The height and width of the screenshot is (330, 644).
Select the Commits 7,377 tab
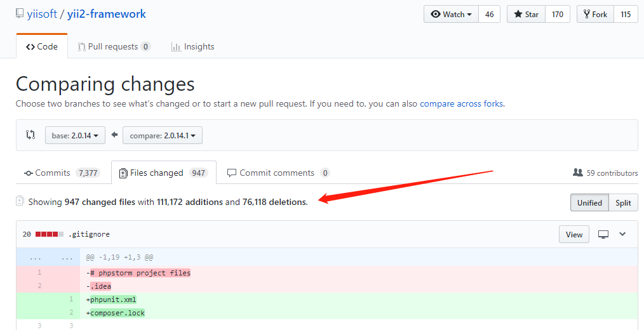point(62,173)
